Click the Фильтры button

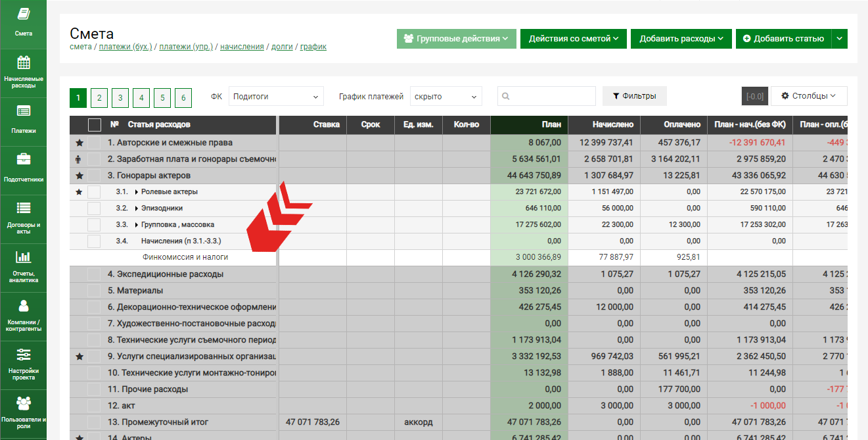point(634,96)
